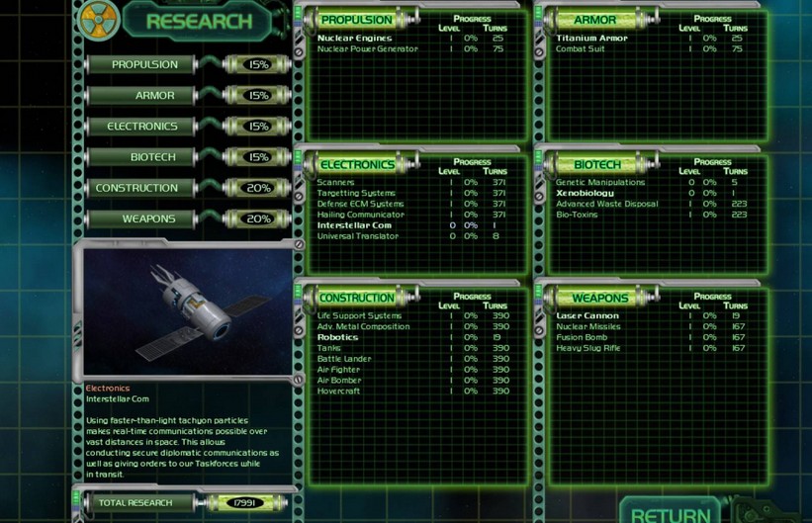Click the screw icon beside Biotech panel
The width and height of the screenshot is (812, 523).
(539, 197)
